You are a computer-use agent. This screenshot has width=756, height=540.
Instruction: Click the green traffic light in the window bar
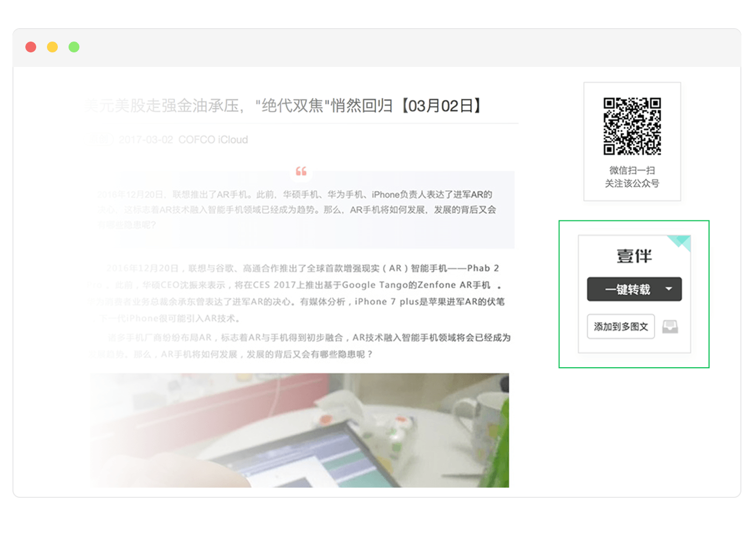tap(74, 47)
